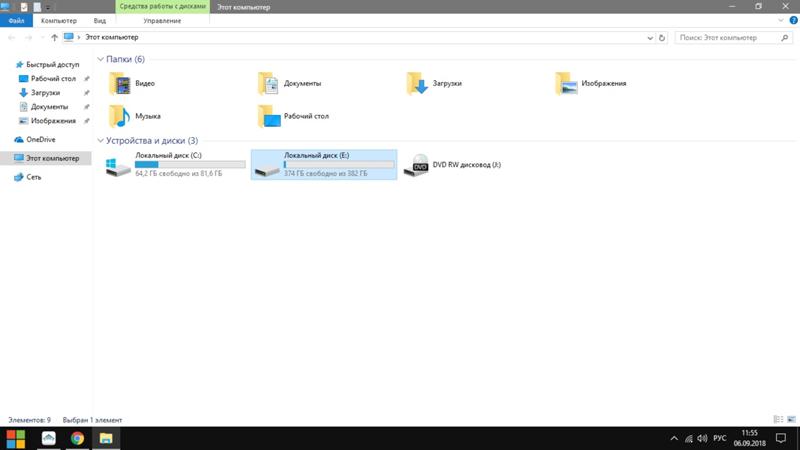The image size is (800, 450).
Task: Select Локальный диск (C:) drive
Action: [x=176, y=164]
